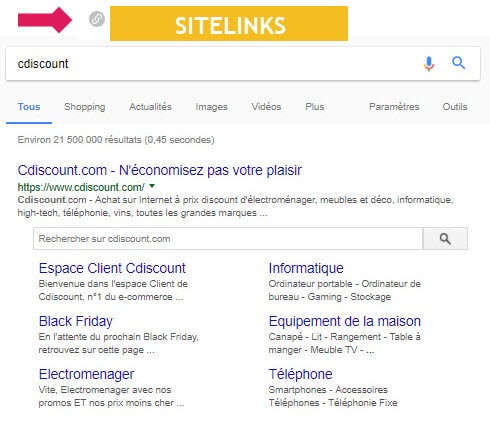
Task: Open the Cdiscount.com main result title
Action: coord(160,170)
